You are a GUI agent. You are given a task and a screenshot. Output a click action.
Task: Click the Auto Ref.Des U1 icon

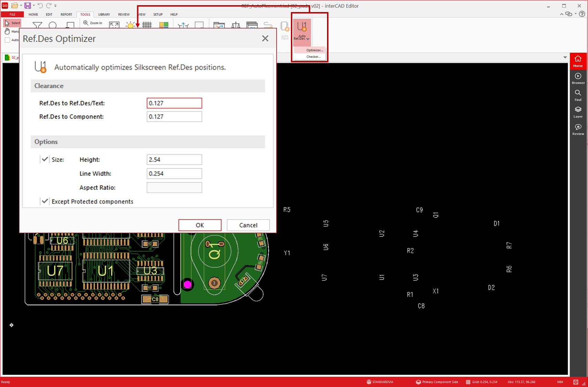302,27
